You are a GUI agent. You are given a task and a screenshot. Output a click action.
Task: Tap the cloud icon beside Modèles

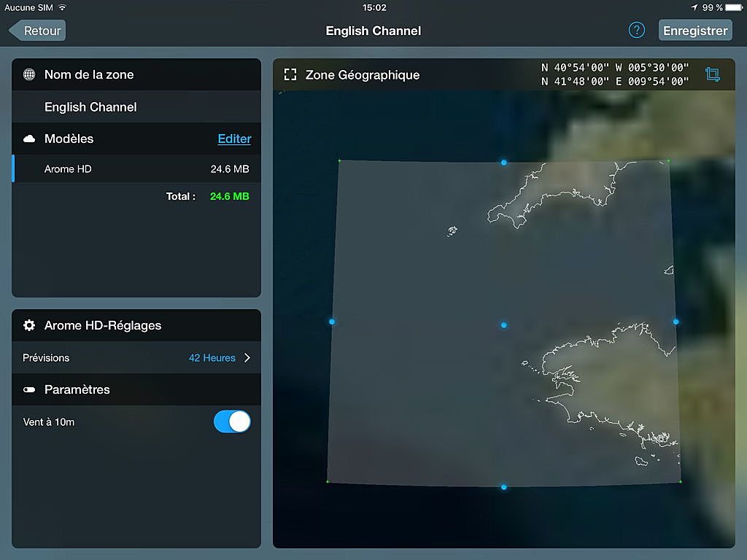29,139
